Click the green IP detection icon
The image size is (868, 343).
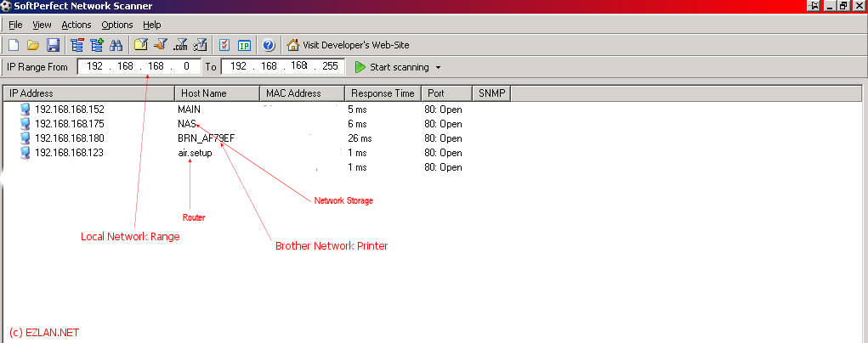[x=244, y=45]
